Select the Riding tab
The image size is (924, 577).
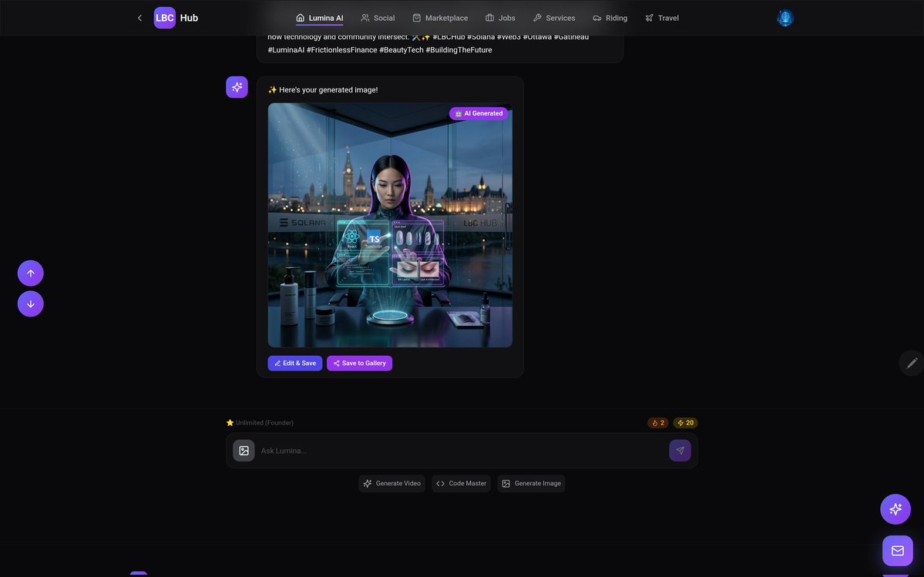click(610, 18)
